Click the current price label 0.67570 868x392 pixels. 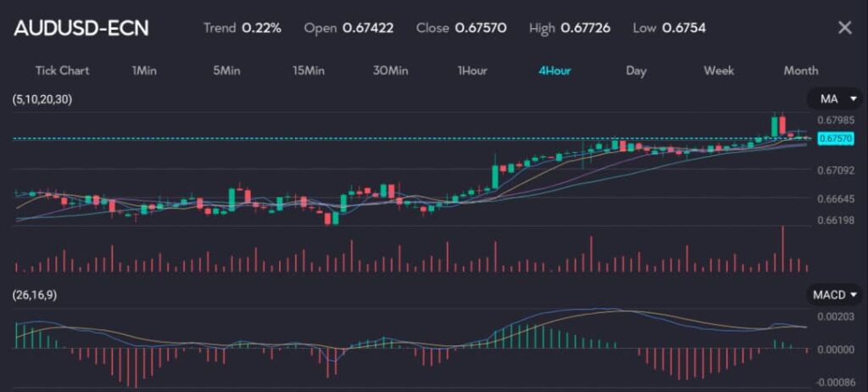[833, 137]
